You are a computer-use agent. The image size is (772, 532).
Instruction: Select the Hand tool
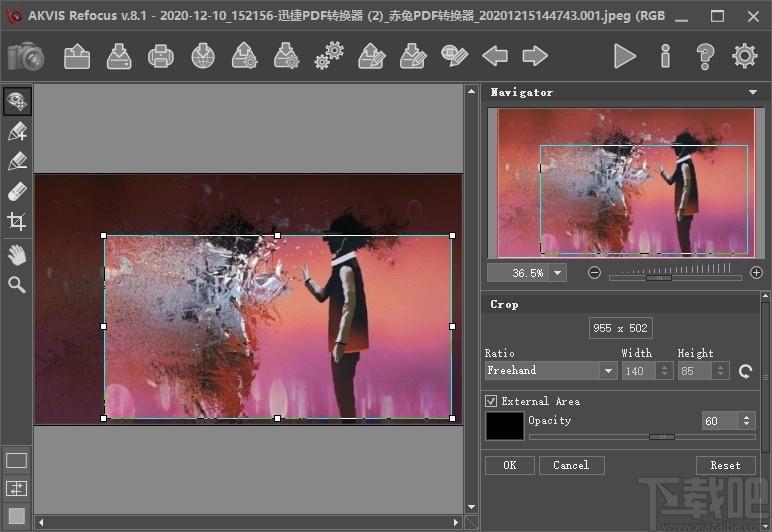click(x=17, y=256)
